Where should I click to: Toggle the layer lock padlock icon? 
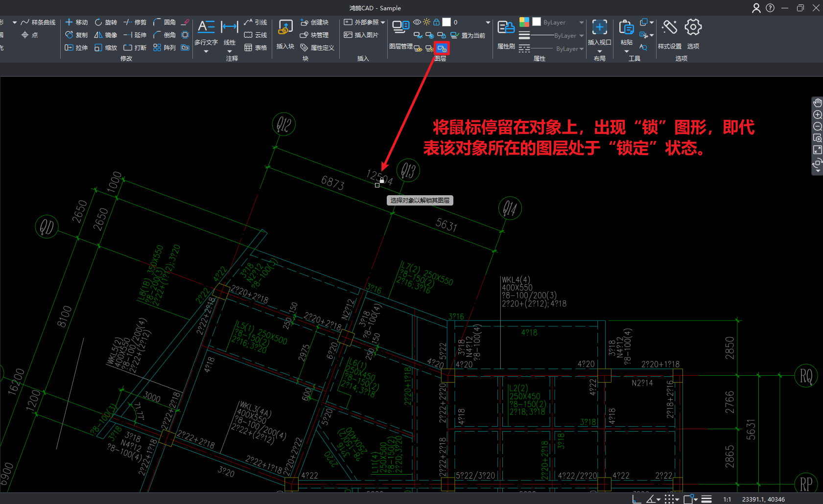coord(436,22)
